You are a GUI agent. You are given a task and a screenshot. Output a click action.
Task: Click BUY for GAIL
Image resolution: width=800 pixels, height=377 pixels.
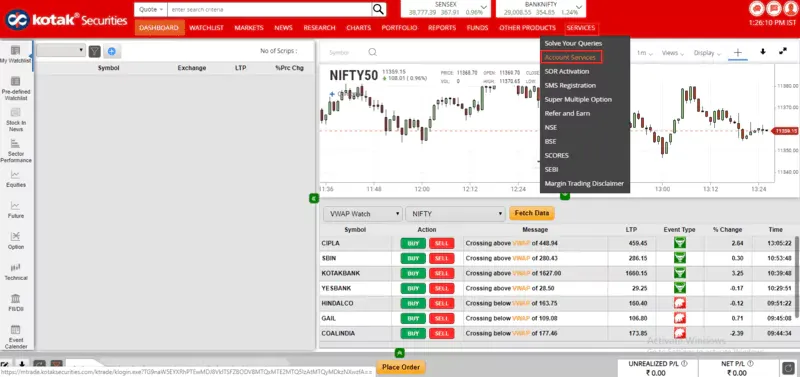[x=413, y=318]
